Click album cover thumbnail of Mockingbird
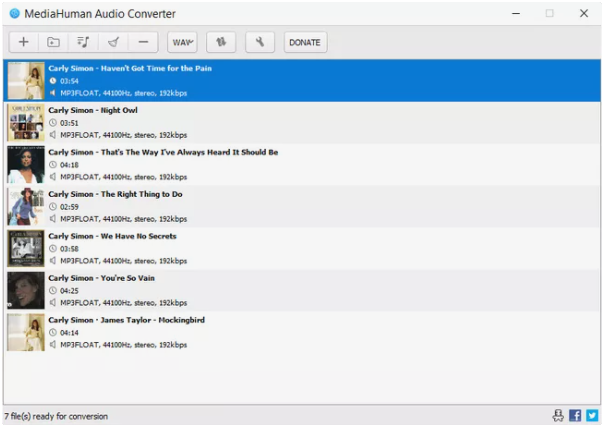605x428 pixels. pyautogui.click(x=26, y=333)
